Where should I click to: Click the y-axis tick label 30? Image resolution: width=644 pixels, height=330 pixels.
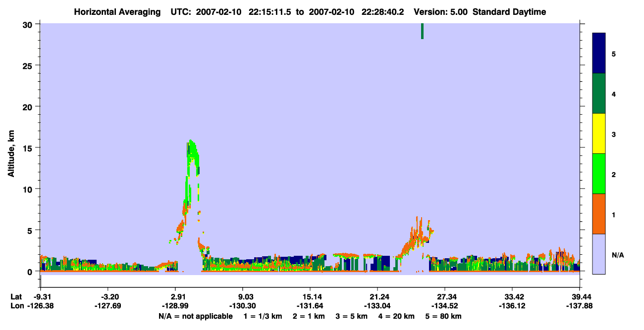point(29,24)
